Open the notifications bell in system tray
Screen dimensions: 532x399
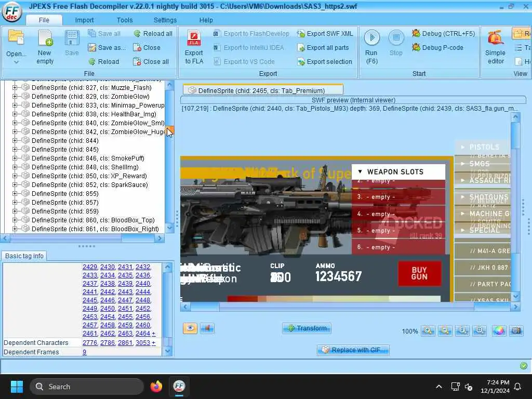(517, 387)
